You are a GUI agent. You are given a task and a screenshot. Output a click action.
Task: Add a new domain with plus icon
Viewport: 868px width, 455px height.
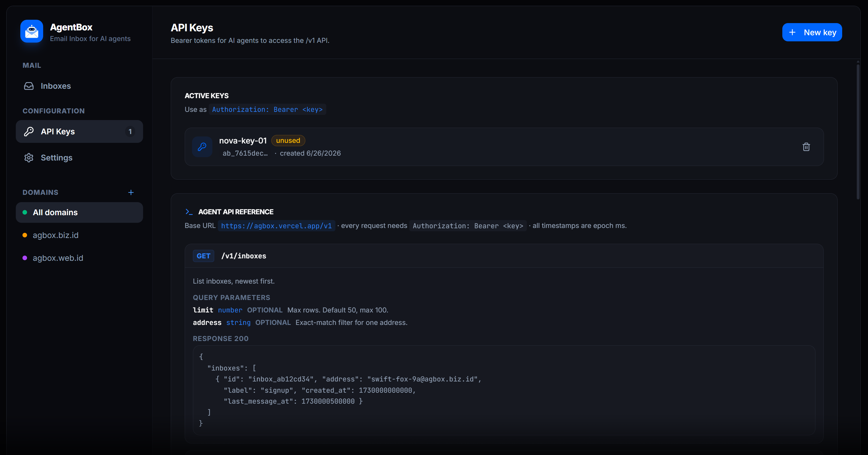point(131,192)
